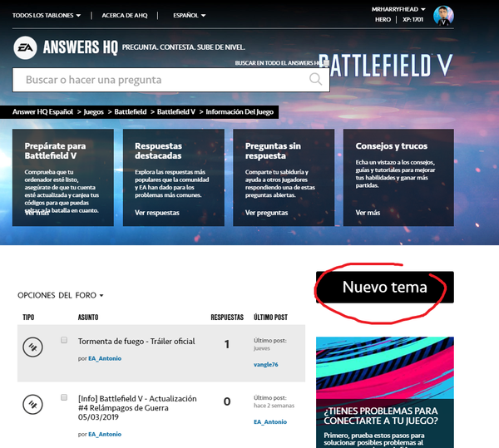Check the box for Tormenta de fuego thread
The height and width of the screenshot is (448, 499).
[64, 340]
